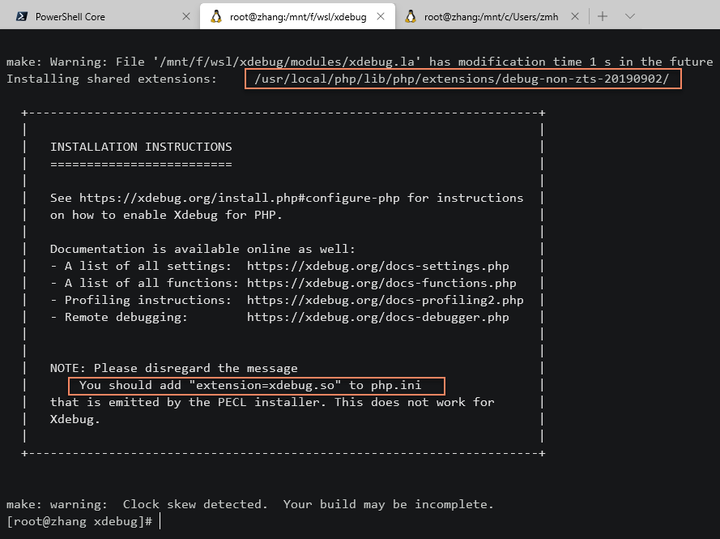Click the Clock skew detected warning line
This screenshot has height=539, width=720.
pyautogui.click(x=250, y=504)
